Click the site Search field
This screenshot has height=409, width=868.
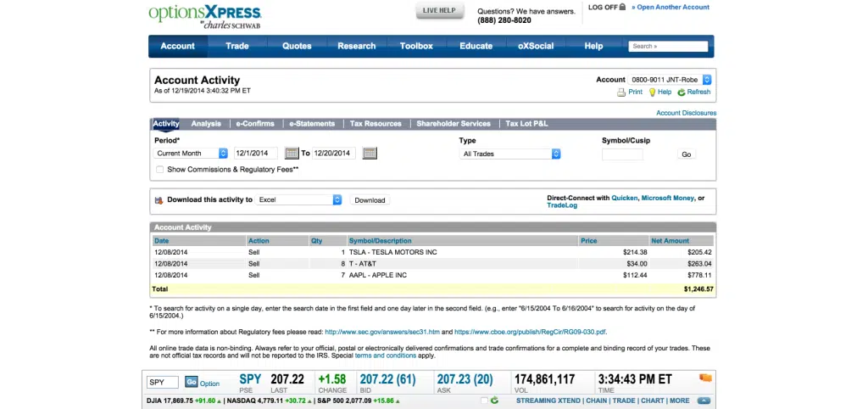pos(668,47)
